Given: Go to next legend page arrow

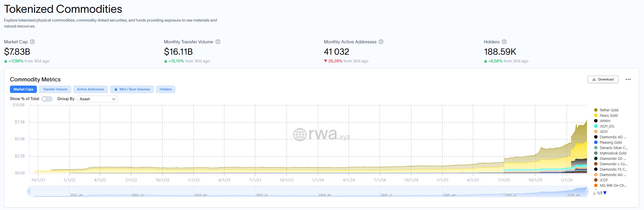Looking at the screenshot, I should 605,193.
